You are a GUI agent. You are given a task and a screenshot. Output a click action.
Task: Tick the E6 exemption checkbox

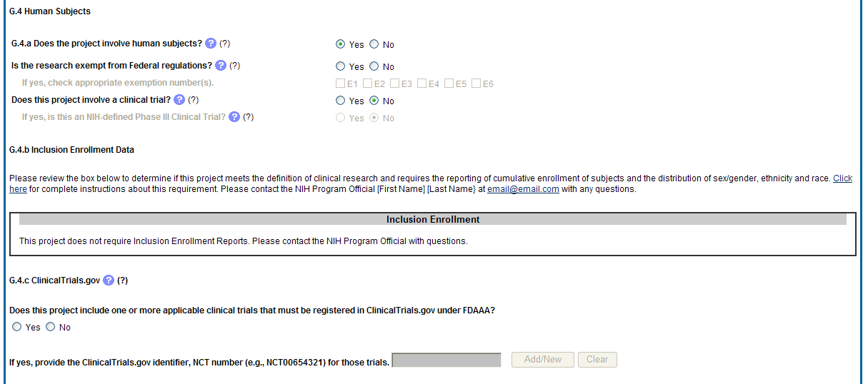477,84
